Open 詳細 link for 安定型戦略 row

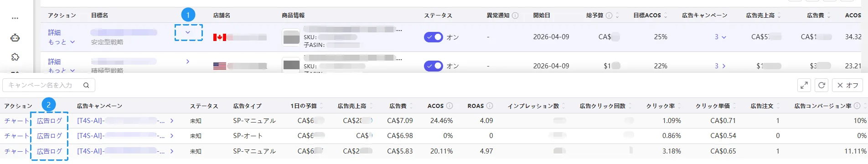pyautogui.click(x=54, y=32)
